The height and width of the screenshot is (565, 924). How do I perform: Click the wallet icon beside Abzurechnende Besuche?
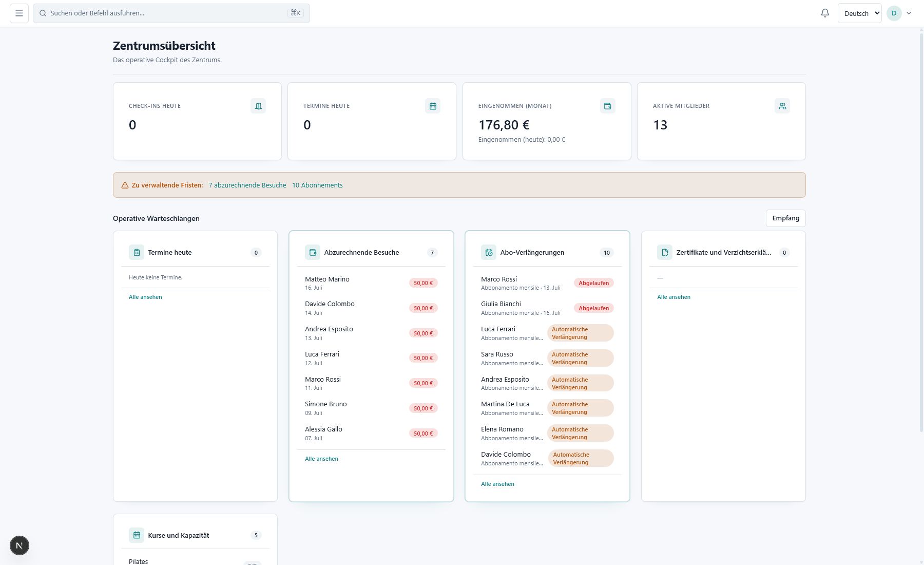[313, 252]
